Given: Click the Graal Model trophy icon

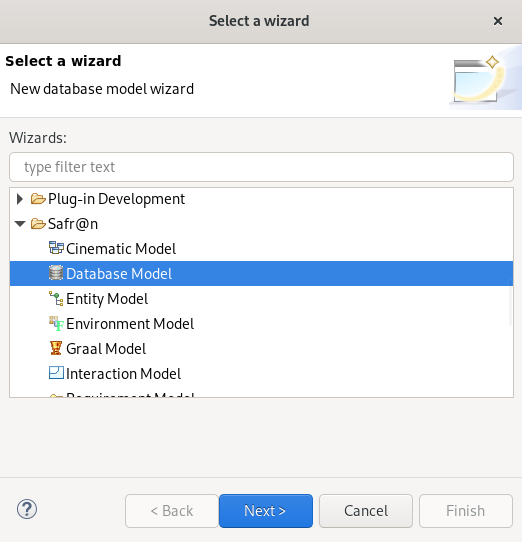Looking at the screenshot, I should (56, 348).
